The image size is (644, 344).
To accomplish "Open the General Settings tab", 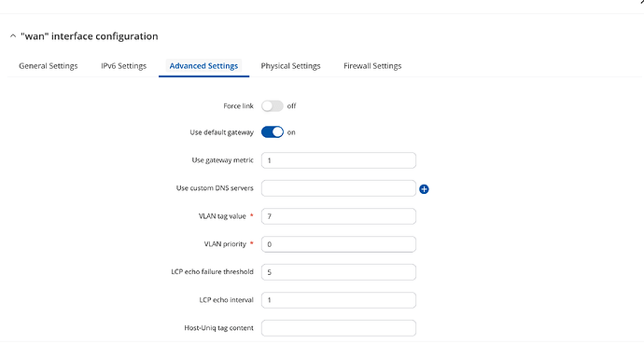I will [x=49, y=66].
